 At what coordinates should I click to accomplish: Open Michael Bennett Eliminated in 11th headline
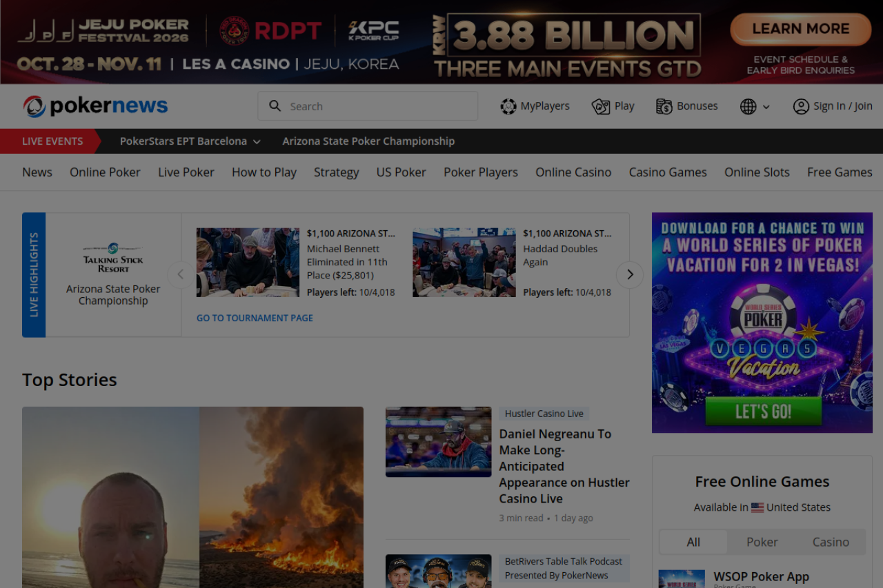pos(347,262)
